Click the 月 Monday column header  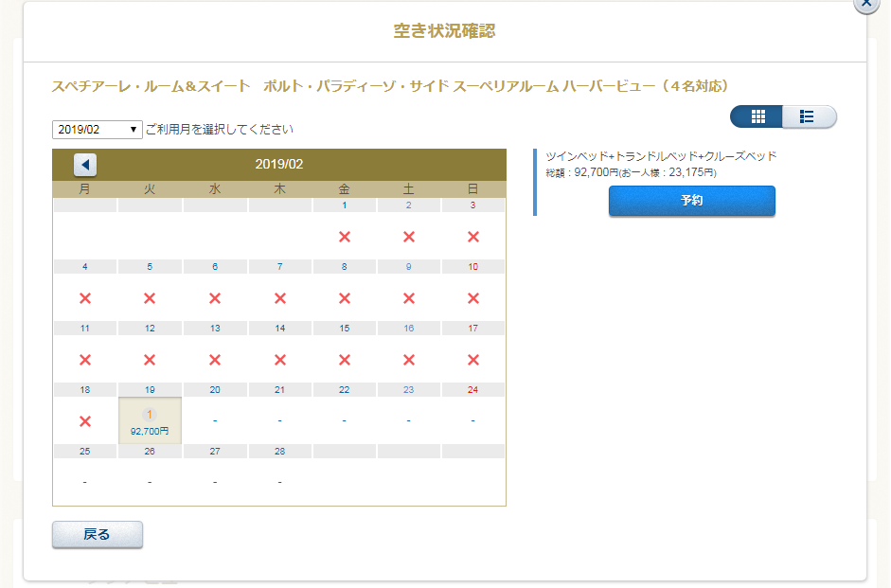[x=84, y=189]
